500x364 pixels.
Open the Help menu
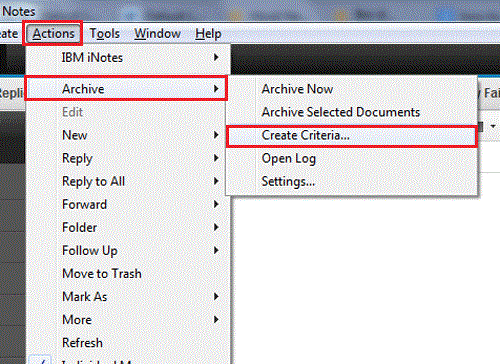pos(208,33)
